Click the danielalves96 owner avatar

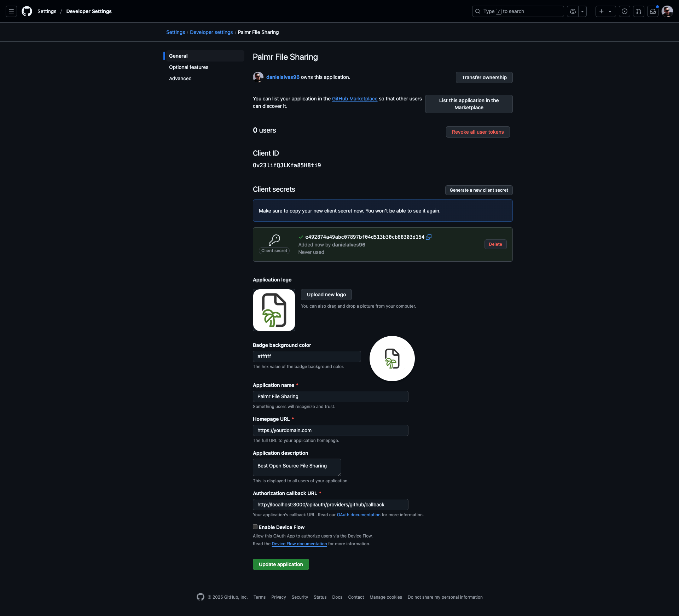point(258,77)
